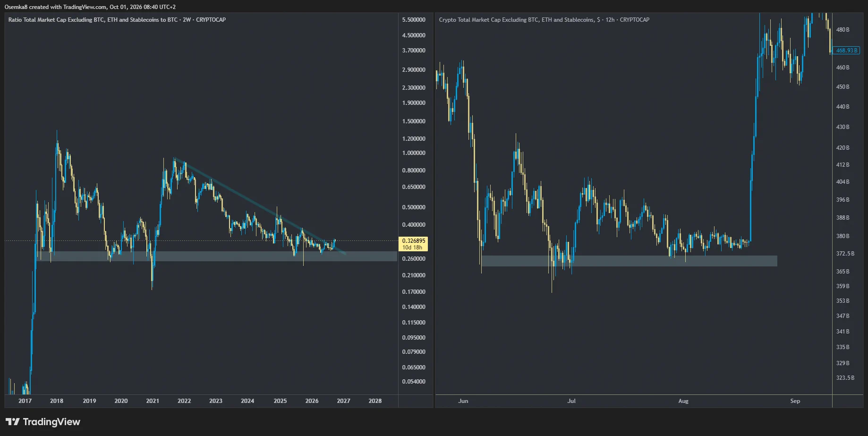The width and height of the screenshot is (868, 436).
Task: Select the support zone rectangle on the left chart
Action: click(x=217, y=256)
